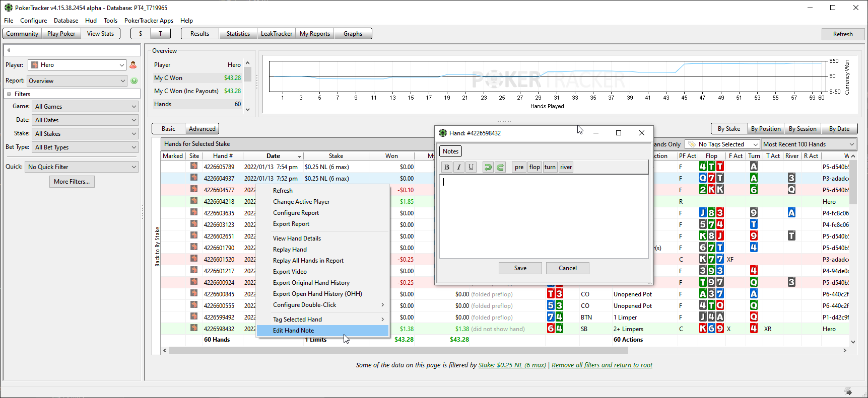Toggle tournament mode with the T button

[161, 34]
